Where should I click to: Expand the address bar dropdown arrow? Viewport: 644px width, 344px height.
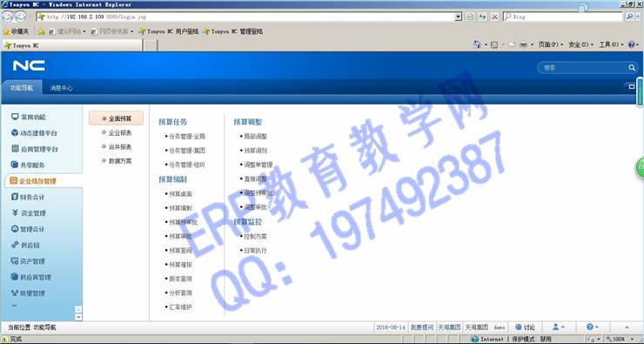pos(459,17)
